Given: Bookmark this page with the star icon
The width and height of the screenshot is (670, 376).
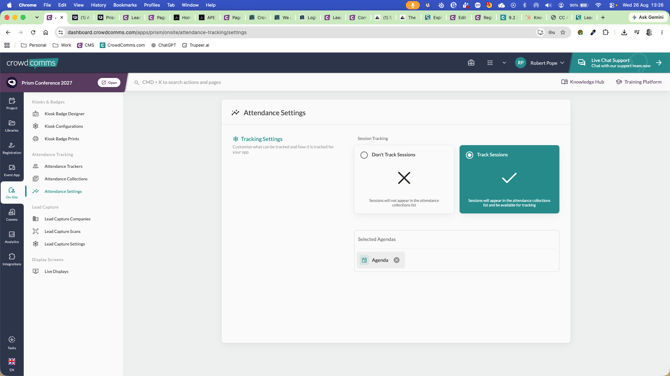Looking at the screenshot, I should pos(563,32).
